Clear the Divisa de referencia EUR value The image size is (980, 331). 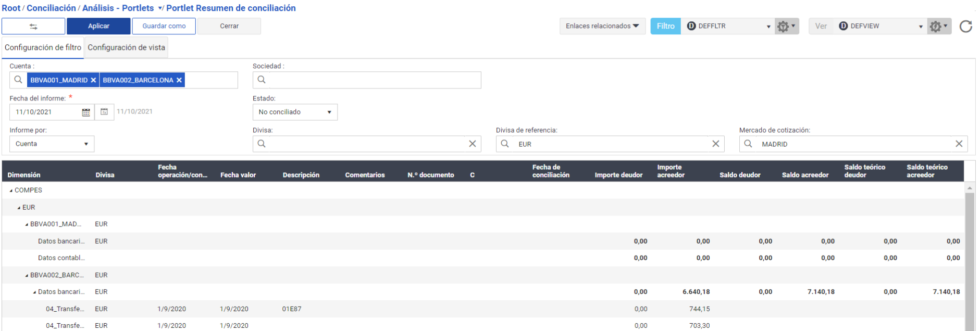[x=715, y=144]
